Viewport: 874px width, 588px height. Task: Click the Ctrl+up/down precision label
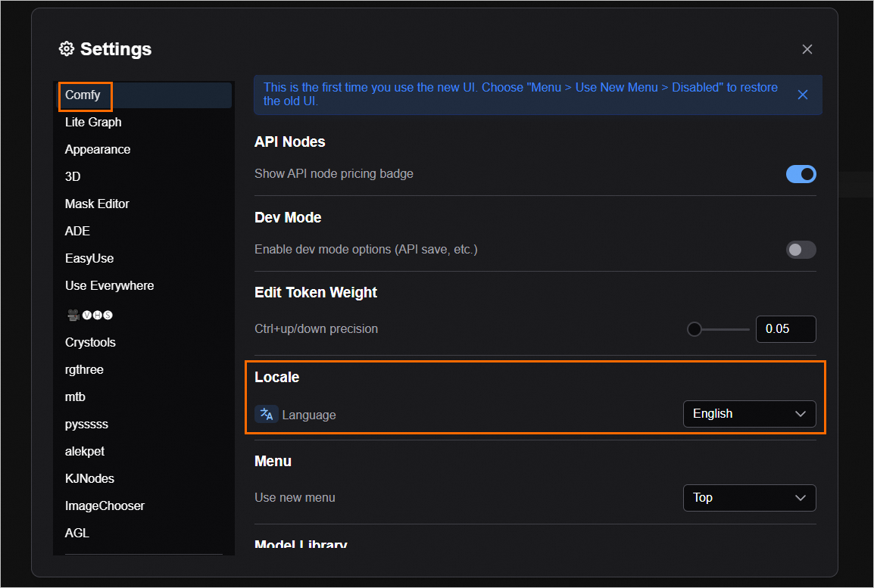point(316,329)
